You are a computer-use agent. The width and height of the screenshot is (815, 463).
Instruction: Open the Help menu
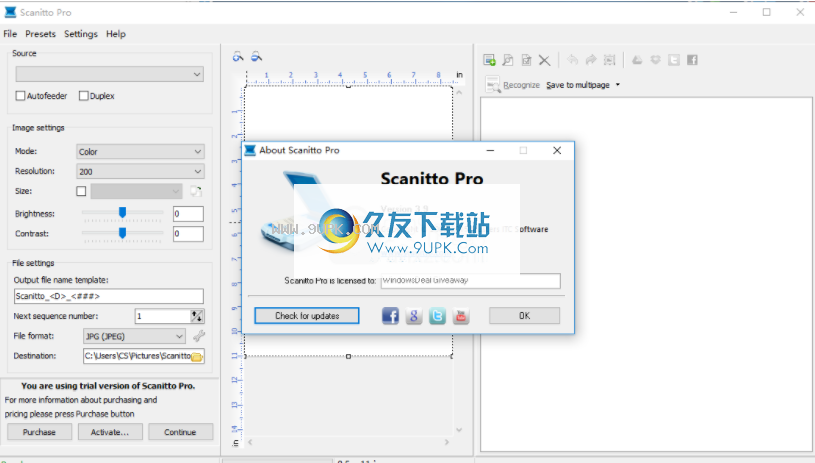[116, 34]
